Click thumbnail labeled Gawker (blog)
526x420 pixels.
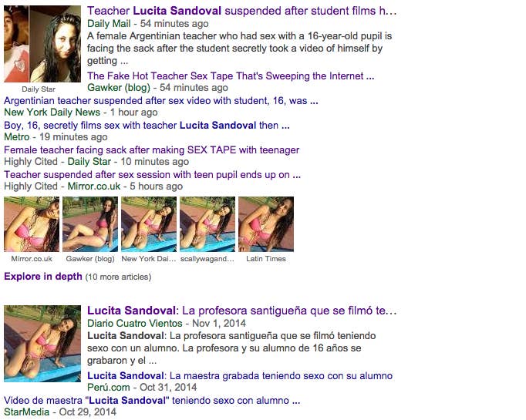pos(90,224)
